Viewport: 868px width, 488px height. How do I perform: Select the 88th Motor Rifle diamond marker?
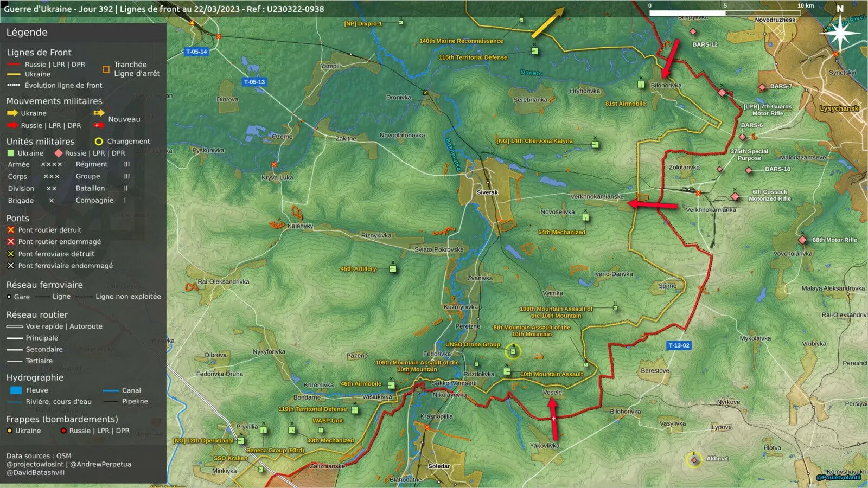click(802, 240)
